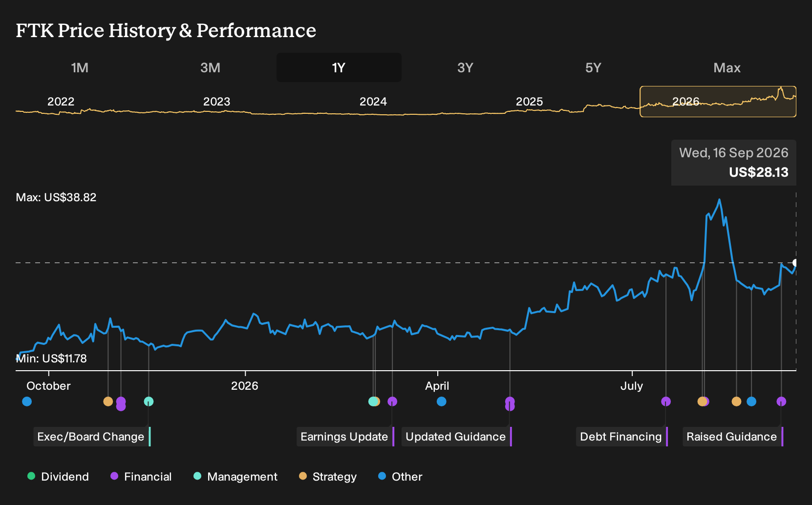Image resolution: width=812 pixels, height=505 pixels.
Task: Toggle the Dividend legend filter
Action: (58, 477)
